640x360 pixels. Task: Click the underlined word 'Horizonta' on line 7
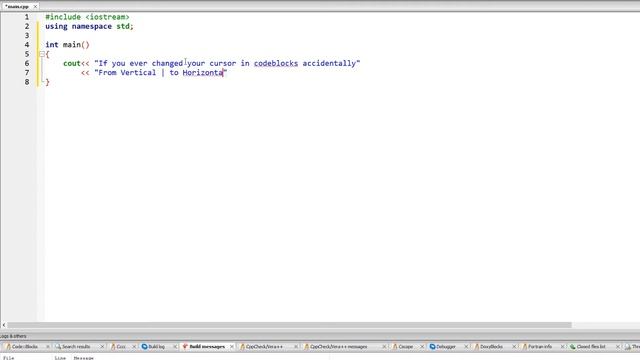tap(203, 73)
